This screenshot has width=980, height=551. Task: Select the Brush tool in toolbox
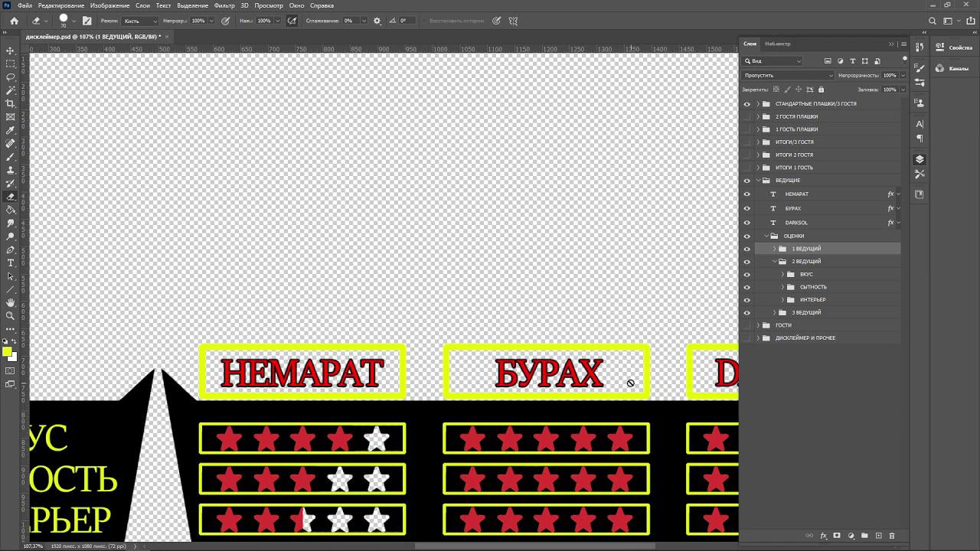click(x=11, y=157)
